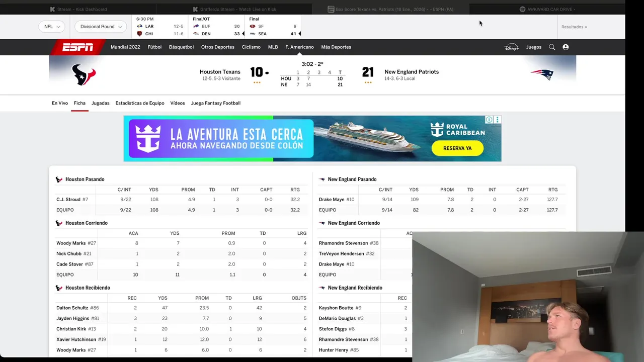Click Texans icon beside Houston Recibiendo

[x=59, y=288]
